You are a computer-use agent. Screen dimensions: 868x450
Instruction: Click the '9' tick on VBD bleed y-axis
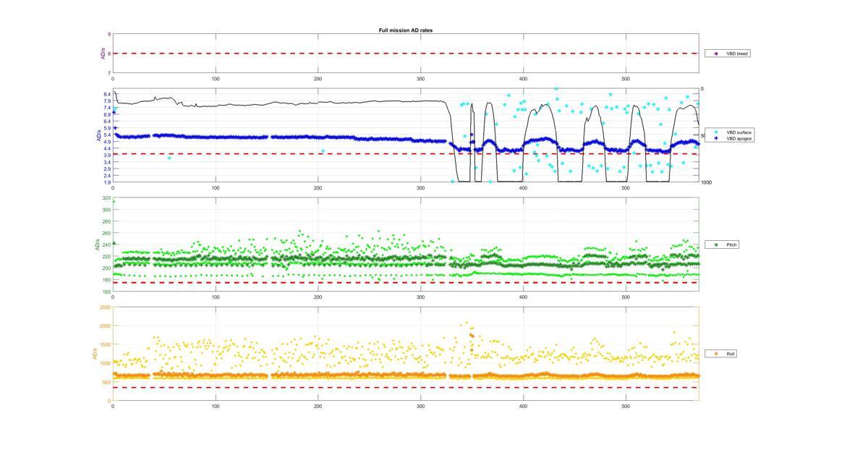coord(109,34)
